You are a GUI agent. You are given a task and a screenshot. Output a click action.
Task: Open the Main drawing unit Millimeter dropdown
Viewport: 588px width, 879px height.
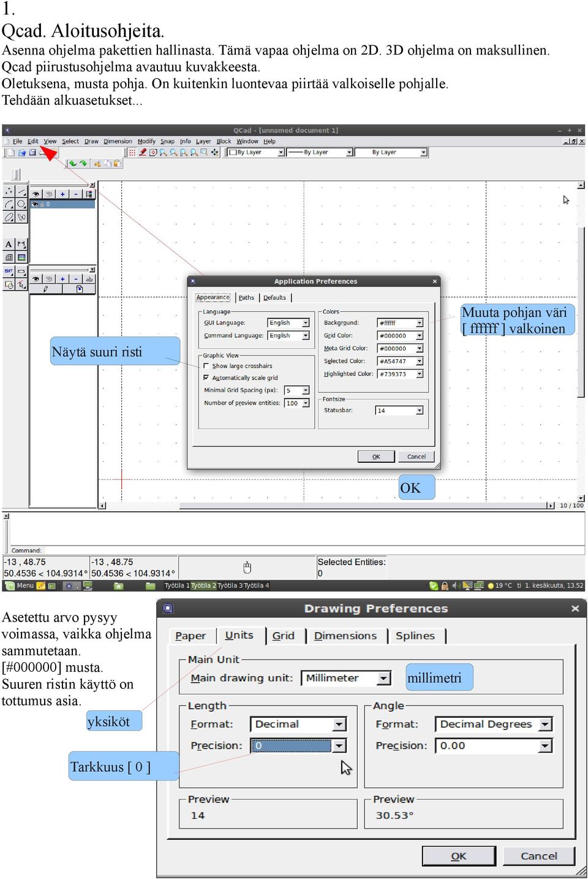point(346,678)
